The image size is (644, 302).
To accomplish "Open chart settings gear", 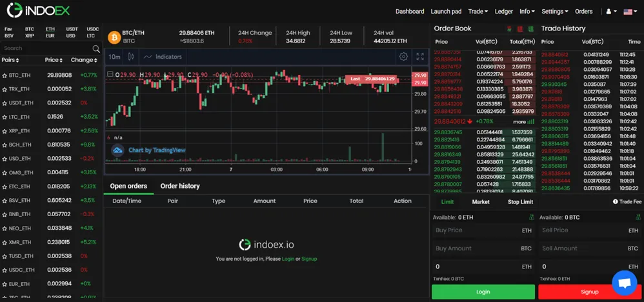I will tap(403, 57).
